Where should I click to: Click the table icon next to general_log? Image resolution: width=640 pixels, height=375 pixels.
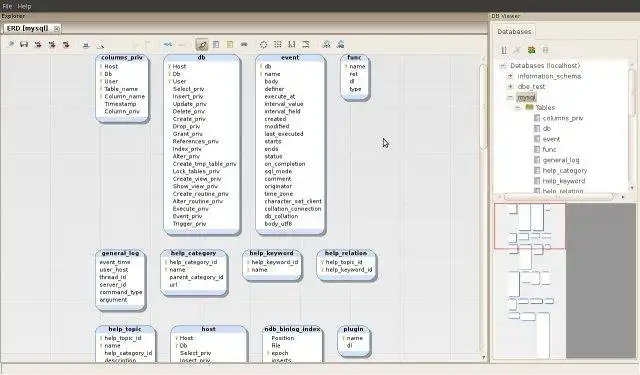tap(537, 160)
